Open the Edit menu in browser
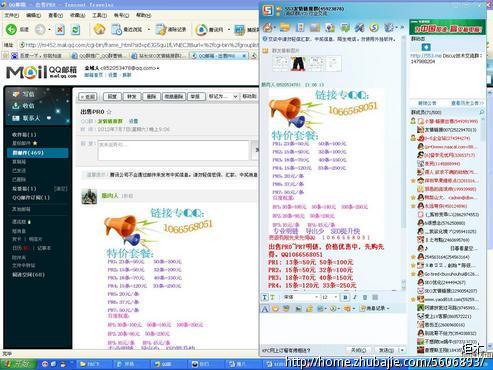 (x=33, y=15)
